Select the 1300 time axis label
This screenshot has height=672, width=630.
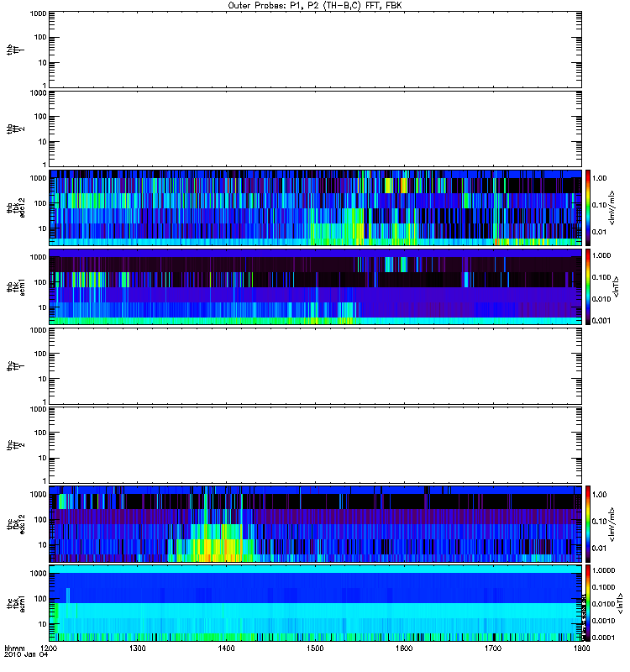click(137, 648)
